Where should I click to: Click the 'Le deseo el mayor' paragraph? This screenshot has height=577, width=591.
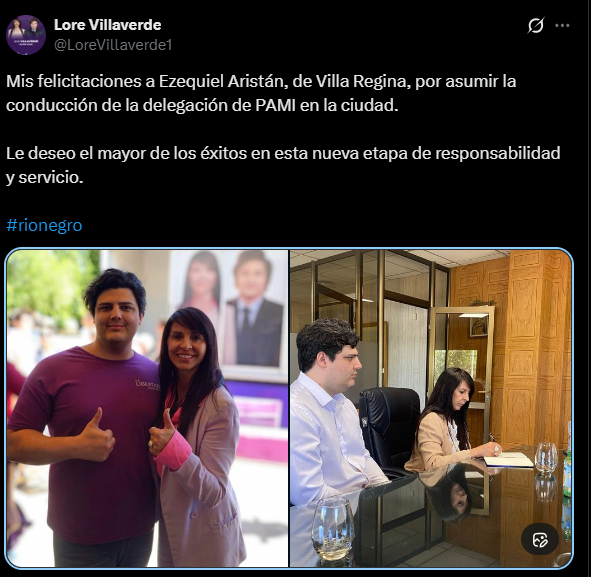[283, 165]
